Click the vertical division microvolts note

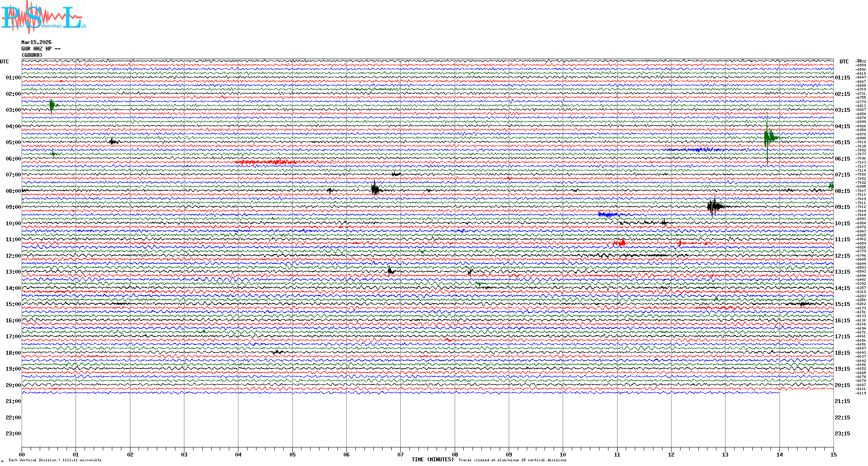click(x=55, y=460)
